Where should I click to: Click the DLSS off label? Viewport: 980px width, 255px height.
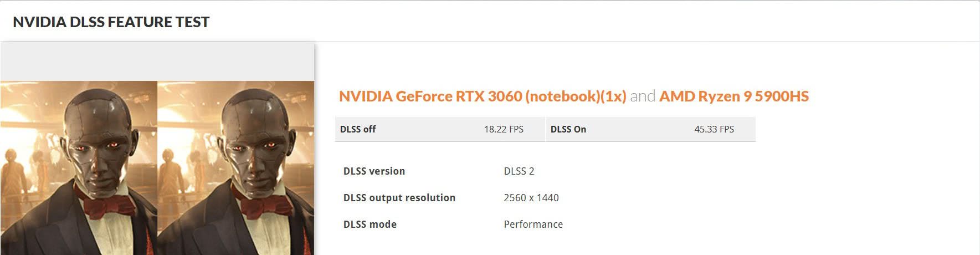[358, 129]
